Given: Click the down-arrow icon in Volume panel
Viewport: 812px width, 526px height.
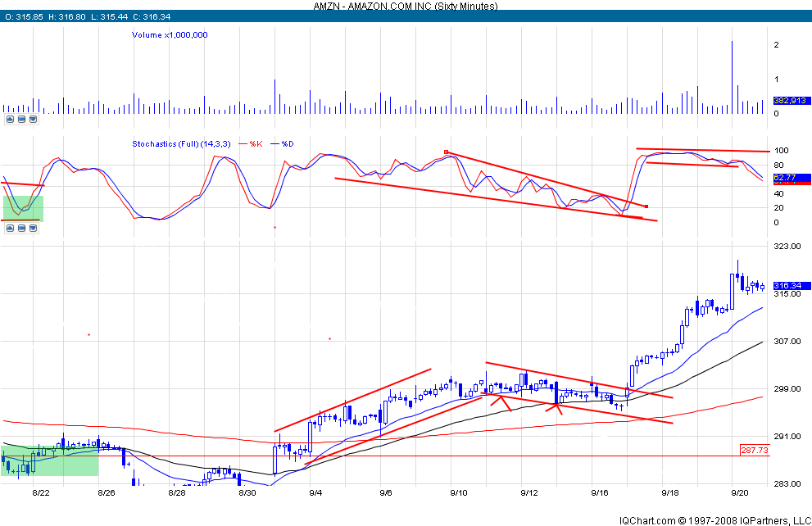Looking at the screenshot, I should (33, 119).
